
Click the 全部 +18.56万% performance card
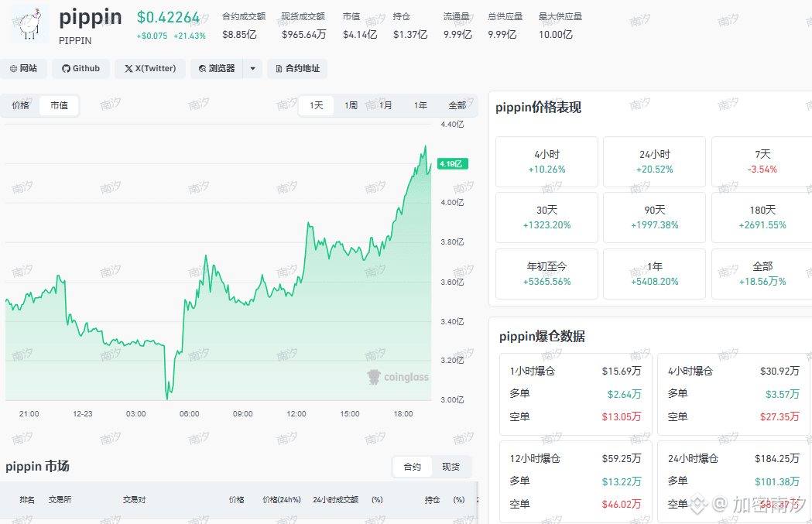[x=762, y=274]
